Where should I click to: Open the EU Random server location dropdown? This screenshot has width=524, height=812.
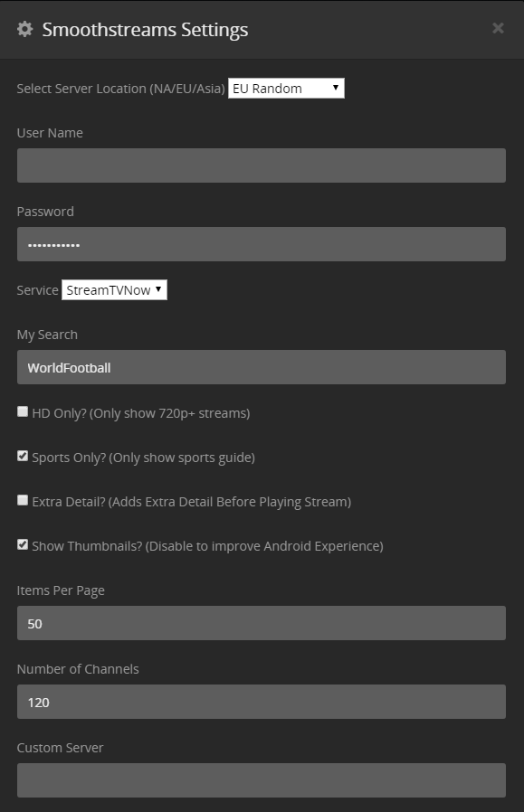(x=286, y=88)
